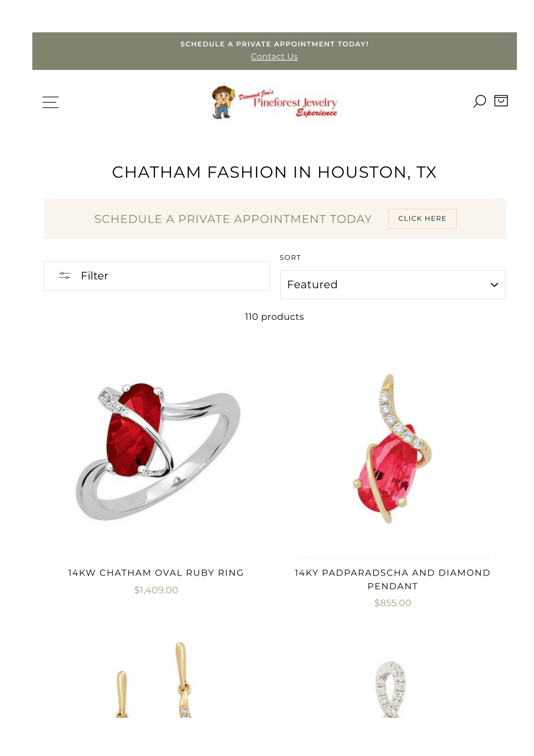The width and height of the screenshot is (534, 756).
Task: Click the Schedule a Private Appointment Today banner text
Action: point(233,219)
